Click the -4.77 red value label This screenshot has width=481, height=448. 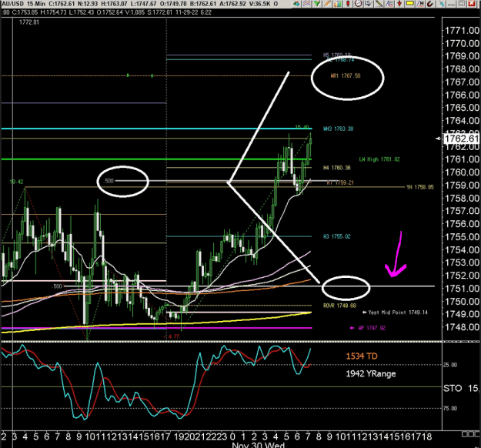(172, 336)
